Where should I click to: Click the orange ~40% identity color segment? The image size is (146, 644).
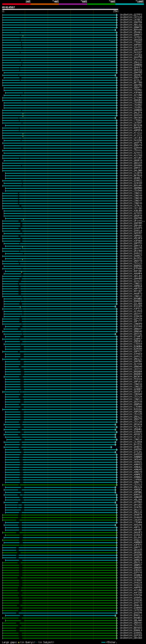45,4
